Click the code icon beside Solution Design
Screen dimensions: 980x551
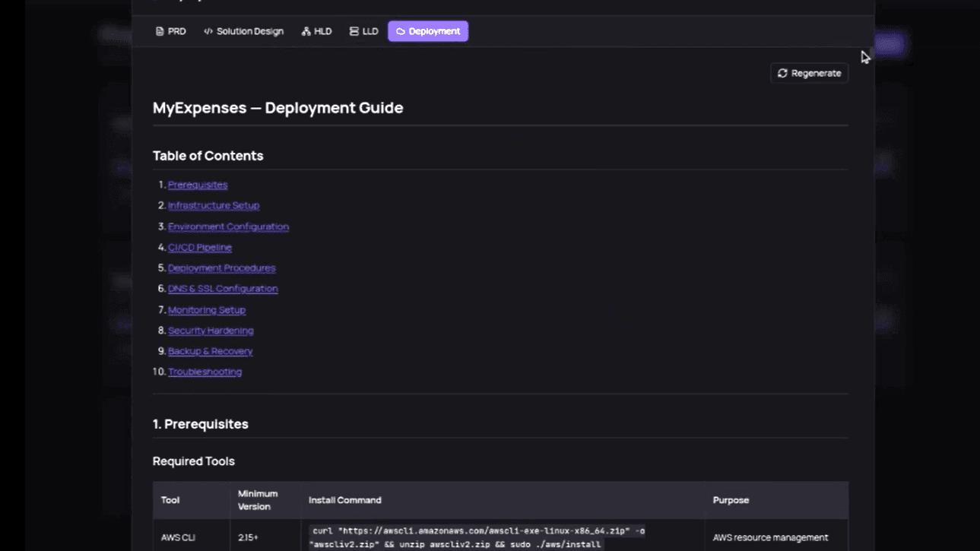(208, 31)
